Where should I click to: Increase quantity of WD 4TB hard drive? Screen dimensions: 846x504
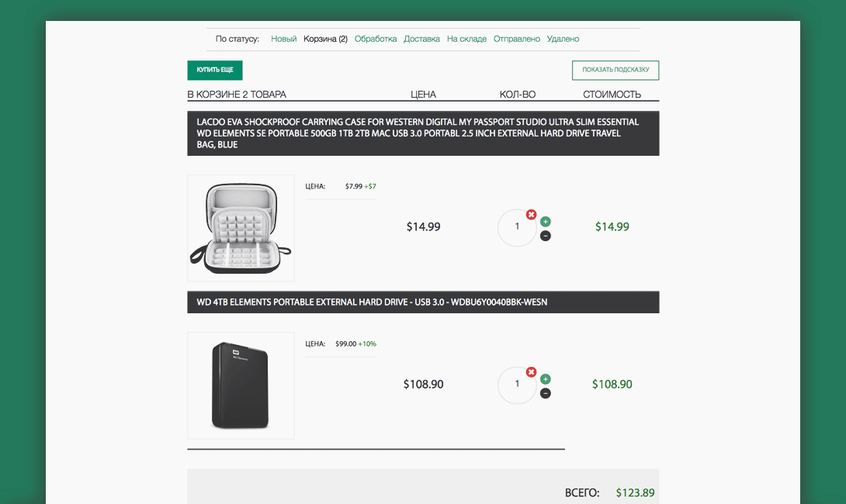coord(546,379)
